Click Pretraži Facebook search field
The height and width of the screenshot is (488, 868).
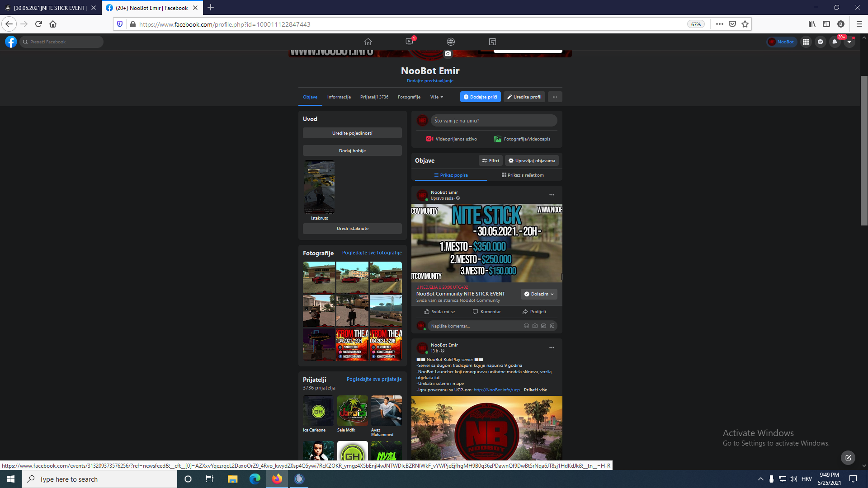61,42
